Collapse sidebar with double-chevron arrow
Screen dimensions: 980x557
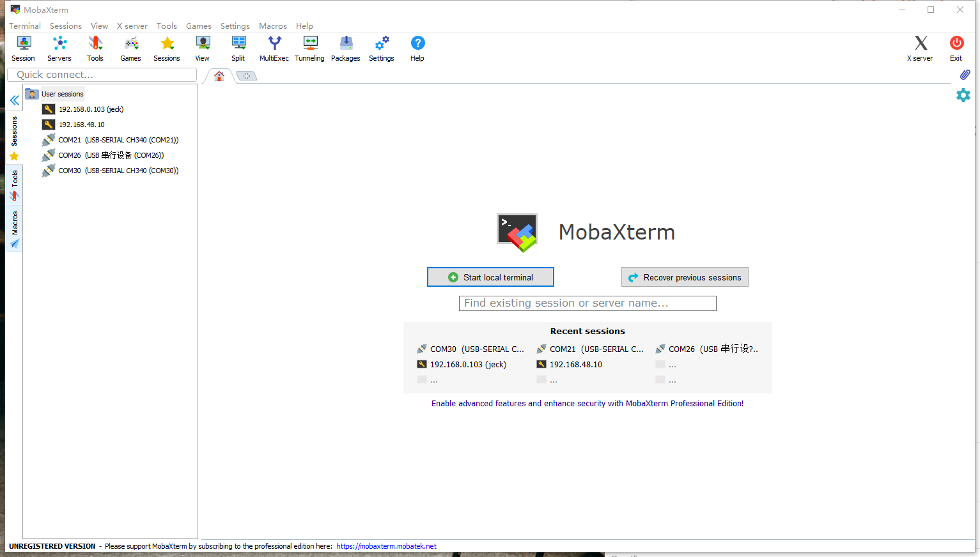[x=14, y=100]
